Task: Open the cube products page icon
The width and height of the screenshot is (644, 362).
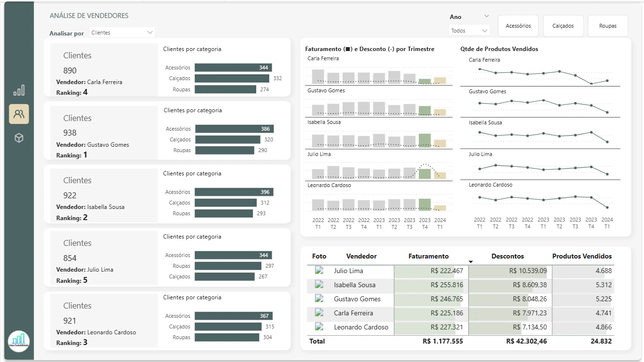Action: click(x=19, y=138)
